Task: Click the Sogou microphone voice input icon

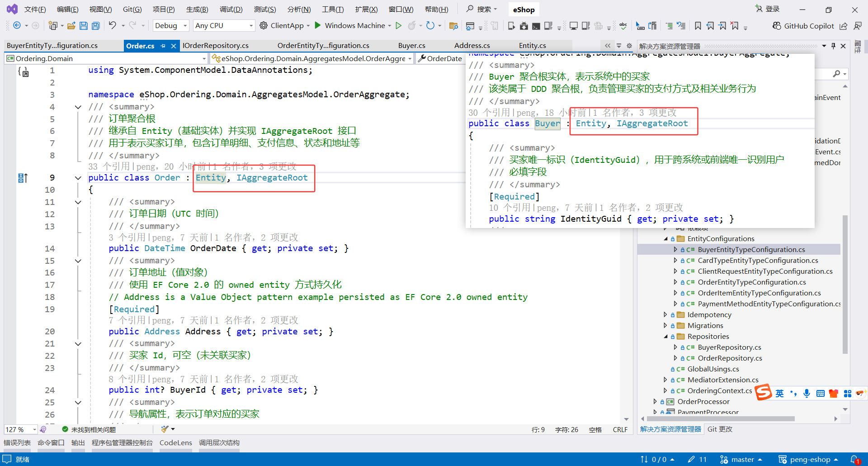Action: [807, 394]
